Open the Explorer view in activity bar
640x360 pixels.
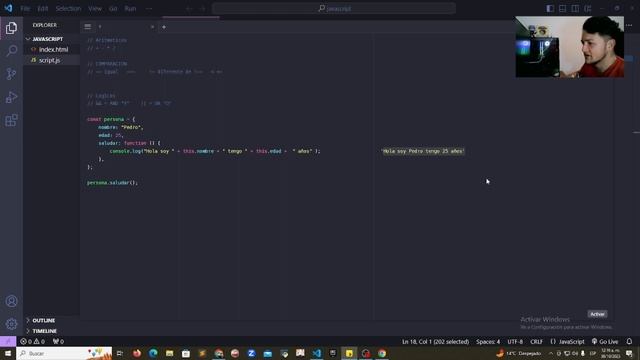11,28
